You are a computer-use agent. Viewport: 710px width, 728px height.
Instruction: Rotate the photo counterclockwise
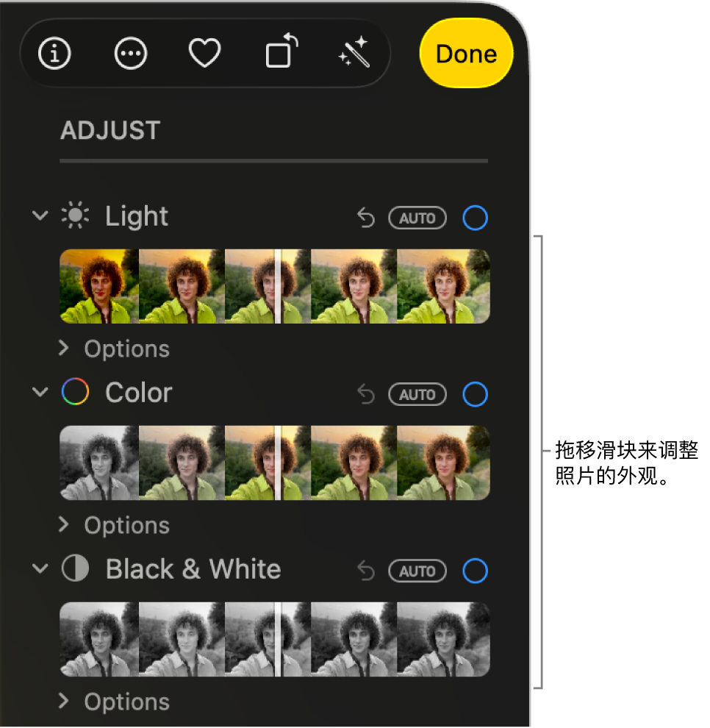(281, 51)
